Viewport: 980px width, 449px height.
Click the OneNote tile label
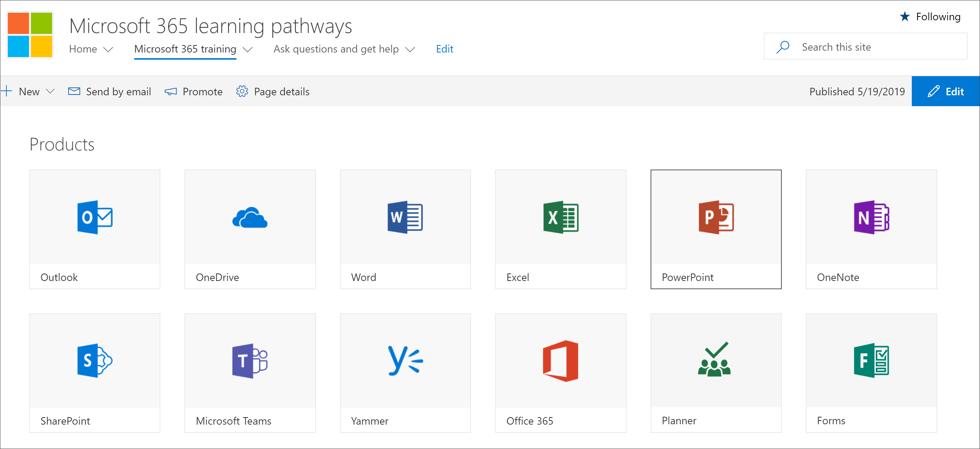point(838,277)
